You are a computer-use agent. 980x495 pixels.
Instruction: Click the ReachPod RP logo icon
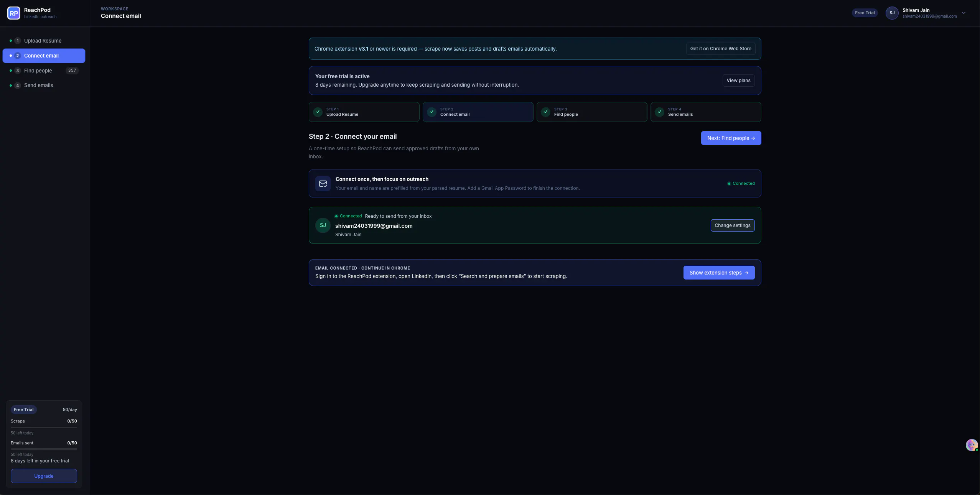[x=14, y=13]
